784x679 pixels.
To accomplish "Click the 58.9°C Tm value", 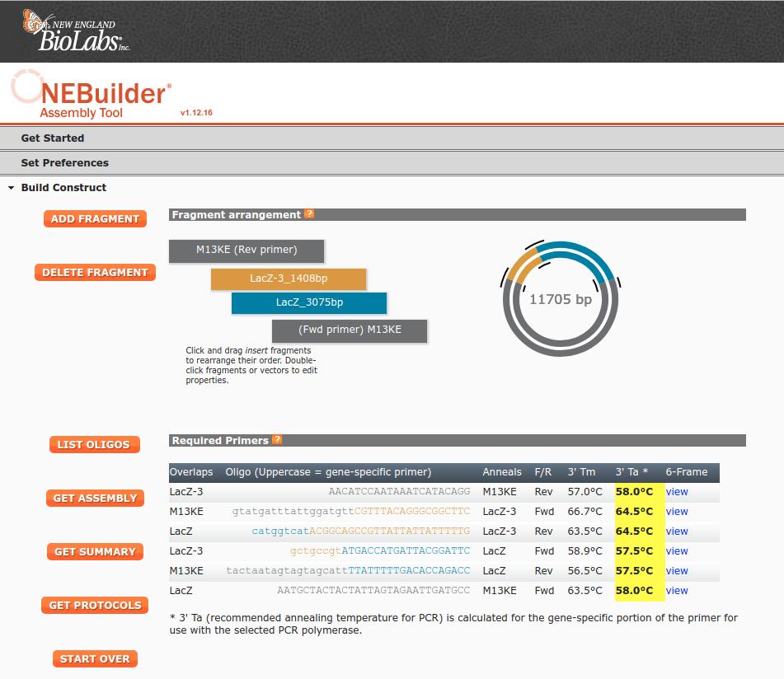I will click(584, 550).
